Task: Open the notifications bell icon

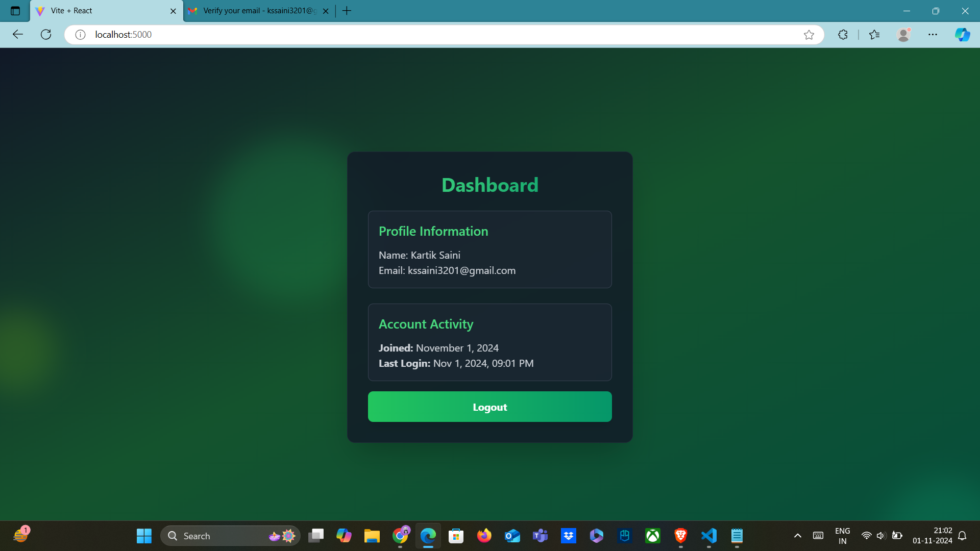Action: point(962,536)
